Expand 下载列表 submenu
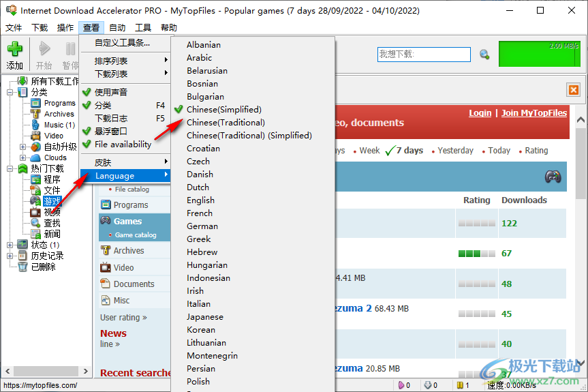 tap(125, 74)
